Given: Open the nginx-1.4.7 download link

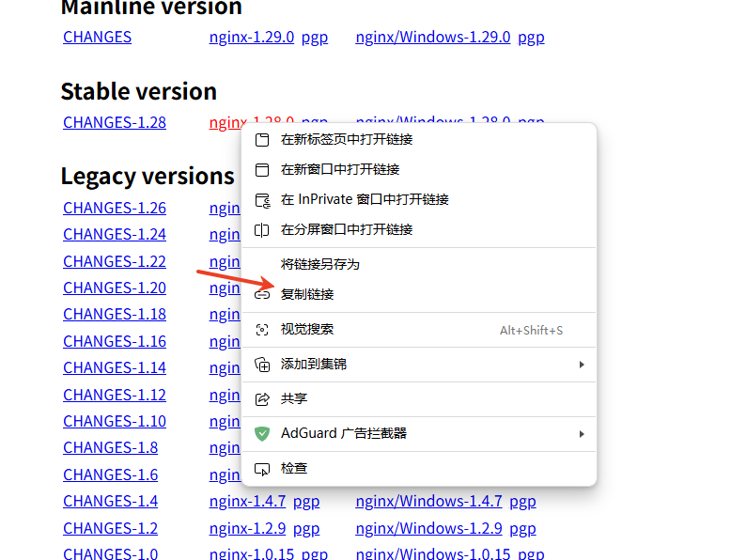Looking at the screenshot, I should (247, 501).
